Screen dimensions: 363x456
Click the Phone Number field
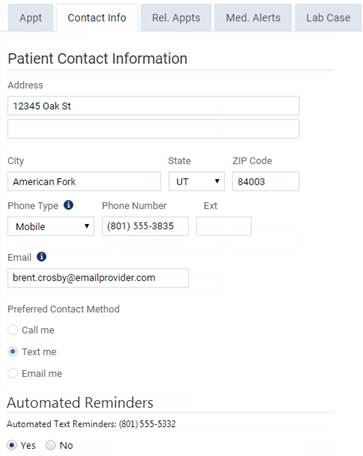145,226
